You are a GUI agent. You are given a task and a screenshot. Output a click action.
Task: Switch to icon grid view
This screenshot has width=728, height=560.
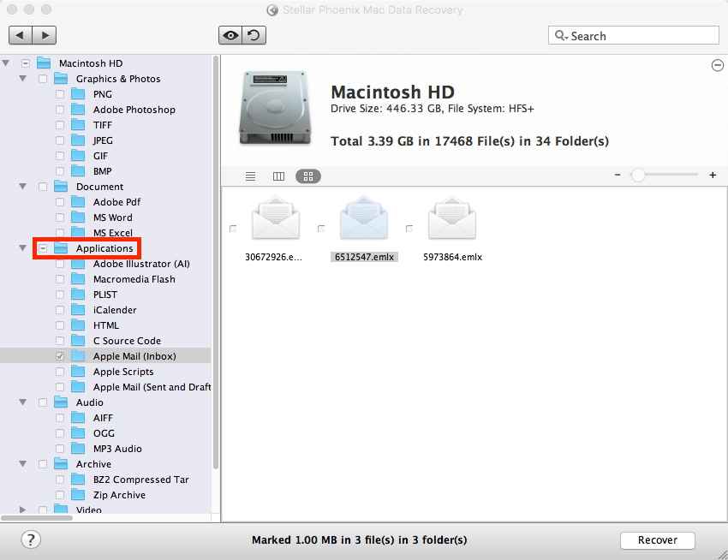[x=308, y=176]
